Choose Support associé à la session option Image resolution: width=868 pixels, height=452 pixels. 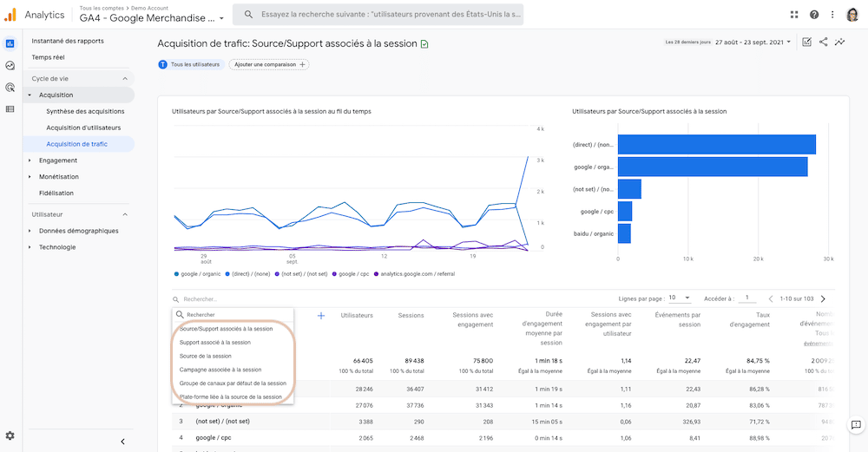pyautogui.click(x=214, y=343)
